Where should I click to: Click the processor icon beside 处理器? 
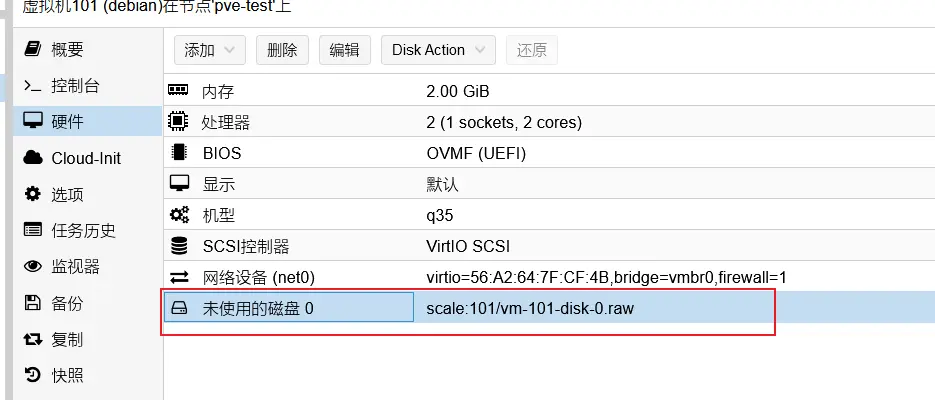[x=179, y=122]
